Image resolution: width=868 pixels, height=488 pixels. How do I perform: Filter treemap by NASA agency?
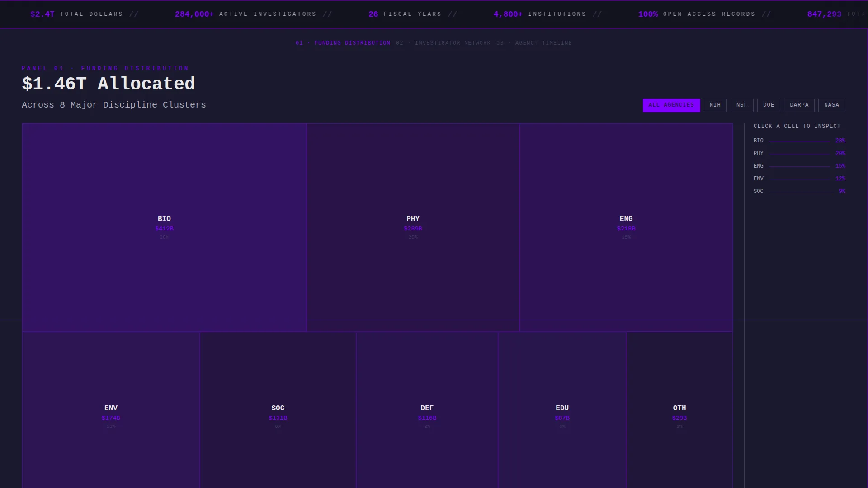coord(832,105)
